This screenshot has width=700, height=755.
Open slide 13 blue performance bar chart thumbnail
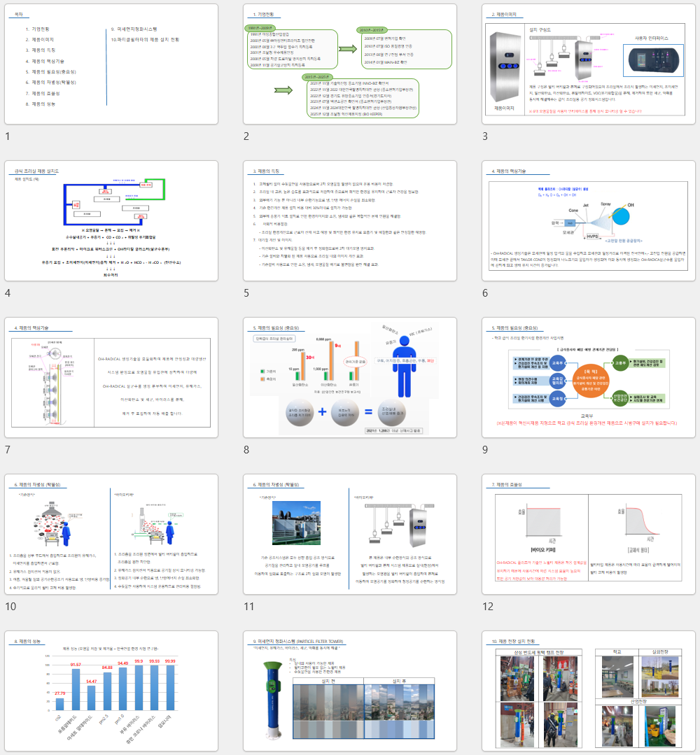(111, 691)
